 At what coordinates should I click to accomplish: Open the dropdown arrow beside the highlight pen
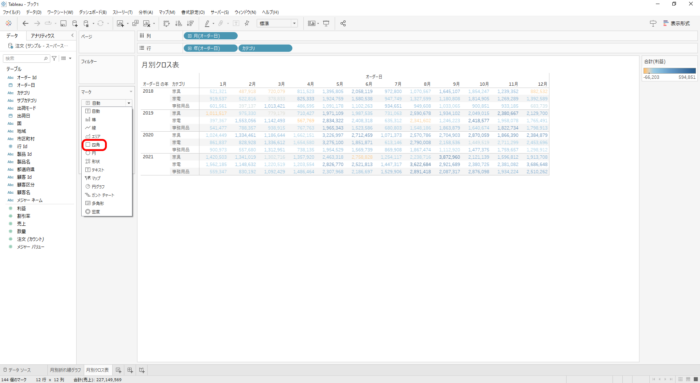click(x=213, y=24)
